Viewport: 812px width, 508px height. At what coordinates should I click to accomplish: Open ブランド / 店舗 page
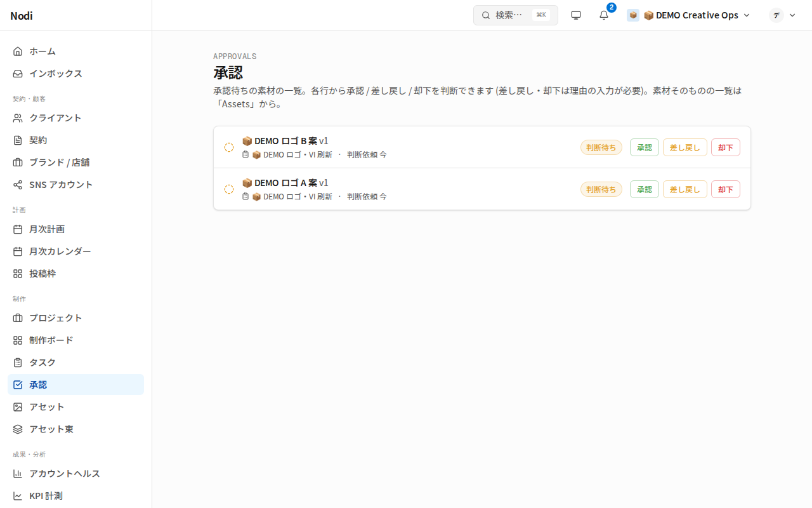pos(75,163)
